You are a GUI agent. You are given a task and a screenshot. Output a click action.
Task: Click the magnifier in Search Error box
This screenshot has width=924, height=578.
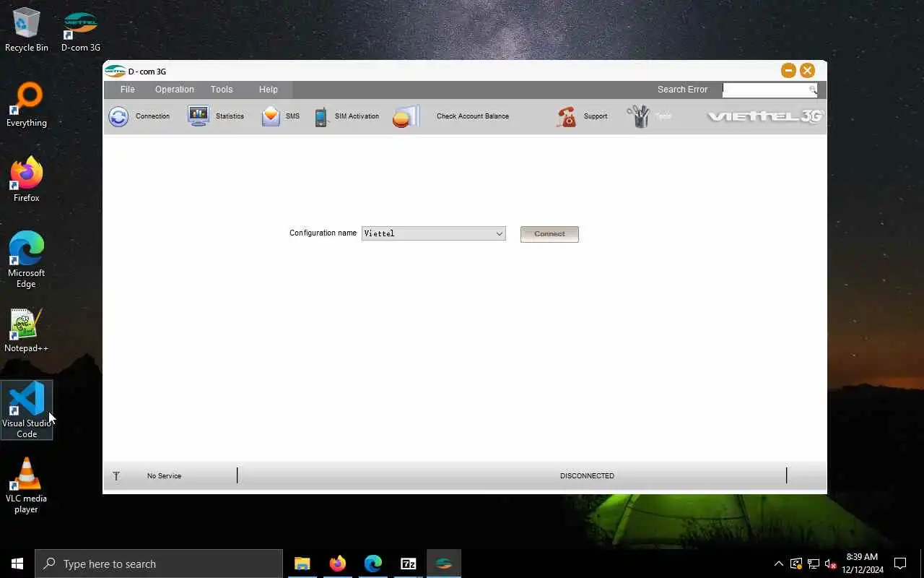coord(813,90)
